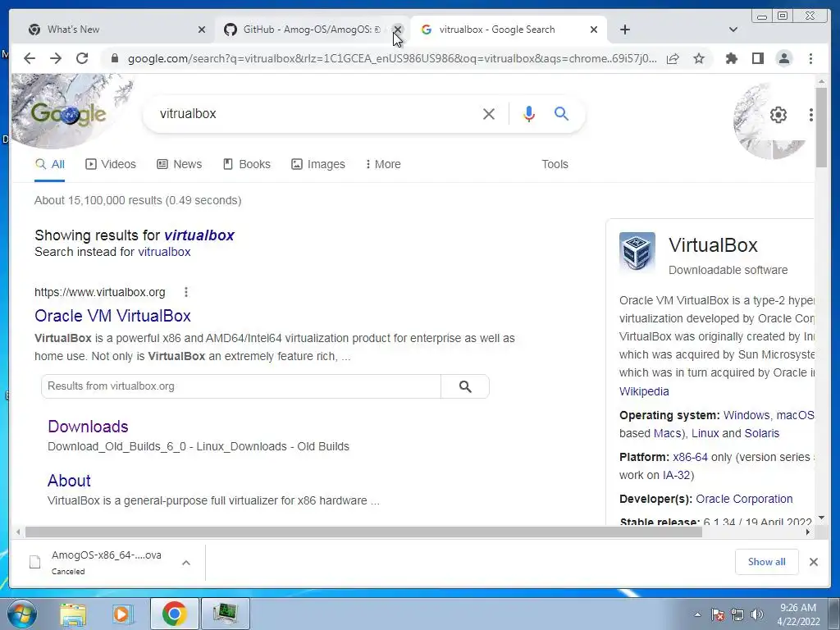Close the GitHub AmogOS tab
This screenshot has width=840, height=630.
click(398, 30)
